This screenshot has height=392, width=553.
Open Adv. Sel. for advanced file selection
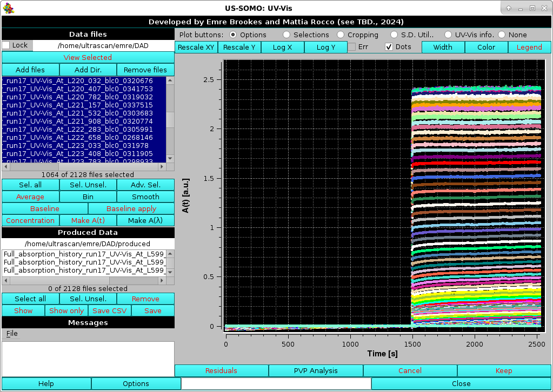click(x=145, y=185)
